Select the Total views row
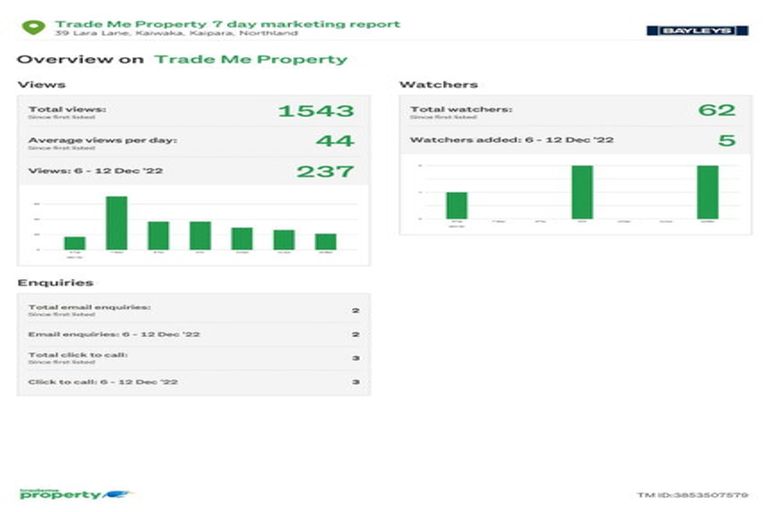768x512 pixels. tap(193, 111)
